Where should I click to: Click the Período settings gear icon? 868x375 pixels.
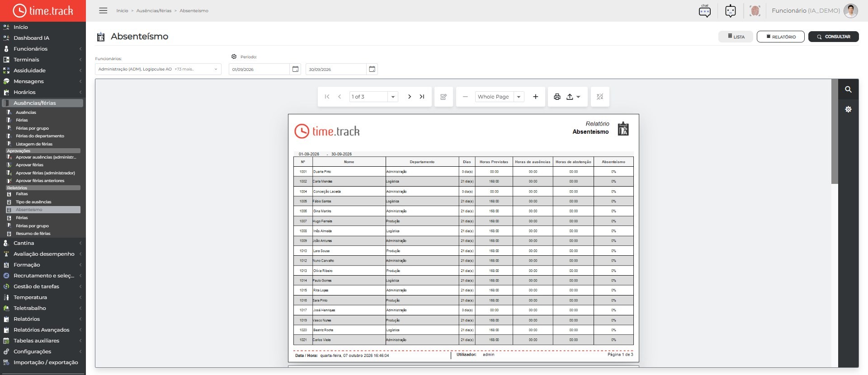click(x=234, y=56)
